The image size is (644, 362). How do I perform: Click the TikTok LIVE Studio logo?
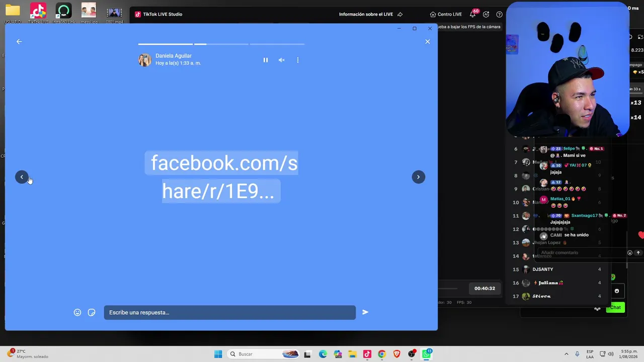[x=138, y=14]
